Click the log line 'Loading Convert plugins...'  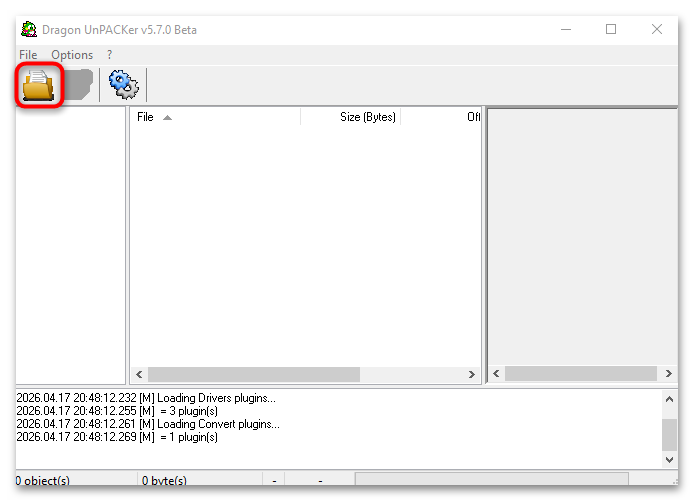click(148, 424)
